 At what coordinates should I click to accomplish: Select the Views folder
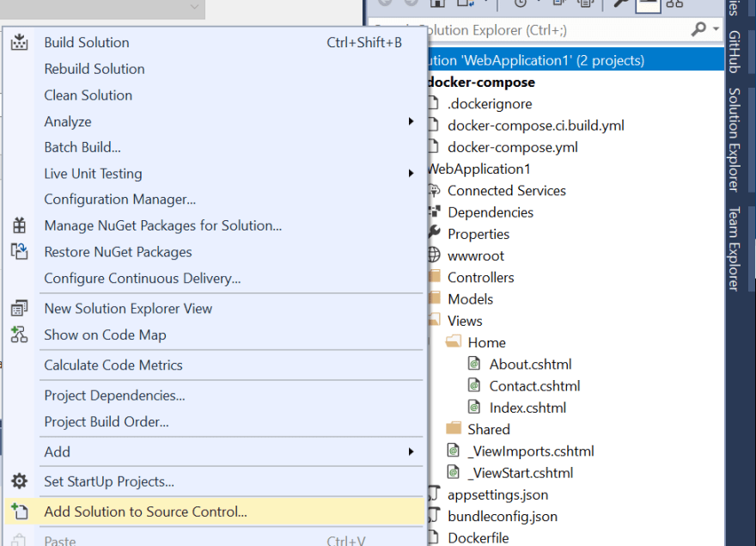click(x=465, y=321)
